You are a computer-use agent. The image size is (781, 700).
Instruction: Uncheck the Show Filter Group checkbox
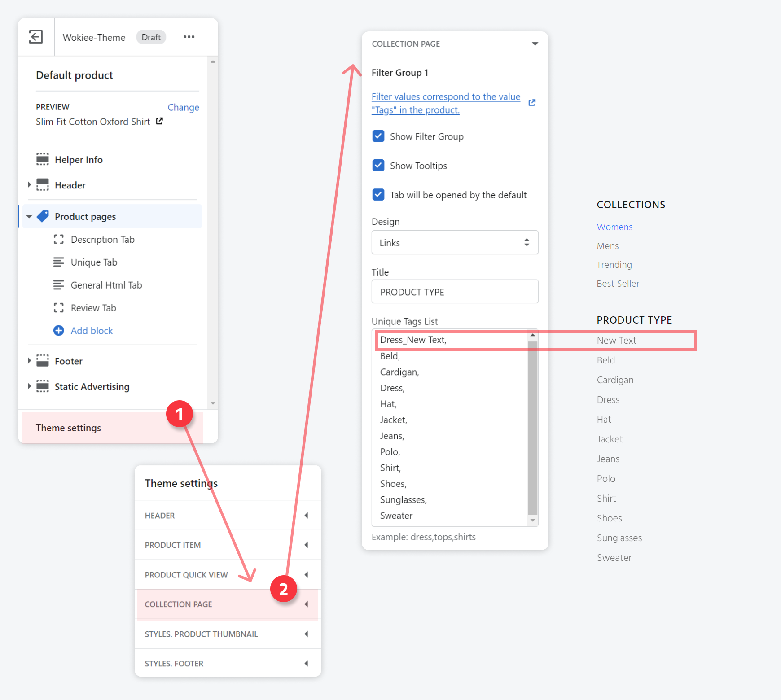tap(378, 136)
